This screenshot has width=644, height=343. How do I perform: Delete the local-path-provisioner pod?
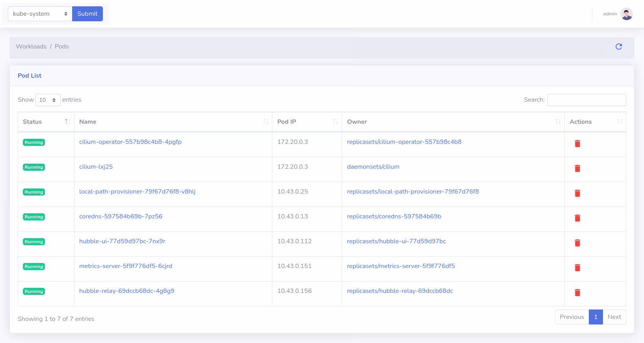click(x=577, y=193)
